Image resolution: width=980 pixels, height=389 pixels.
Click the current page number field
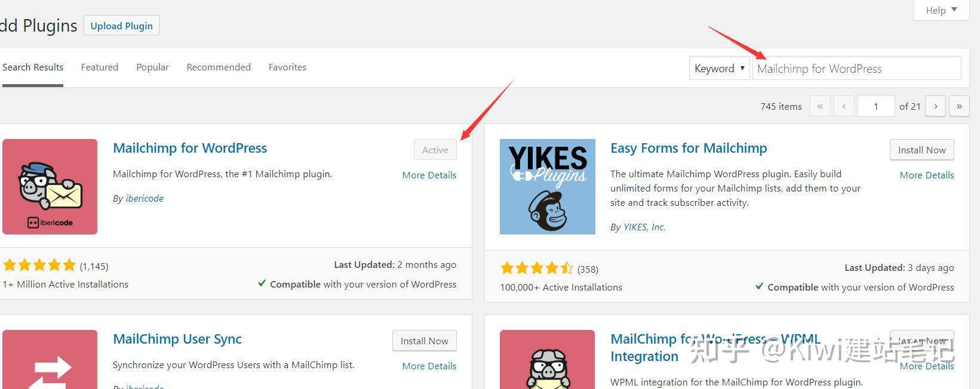pyautogui.click(x=875, y=106)
